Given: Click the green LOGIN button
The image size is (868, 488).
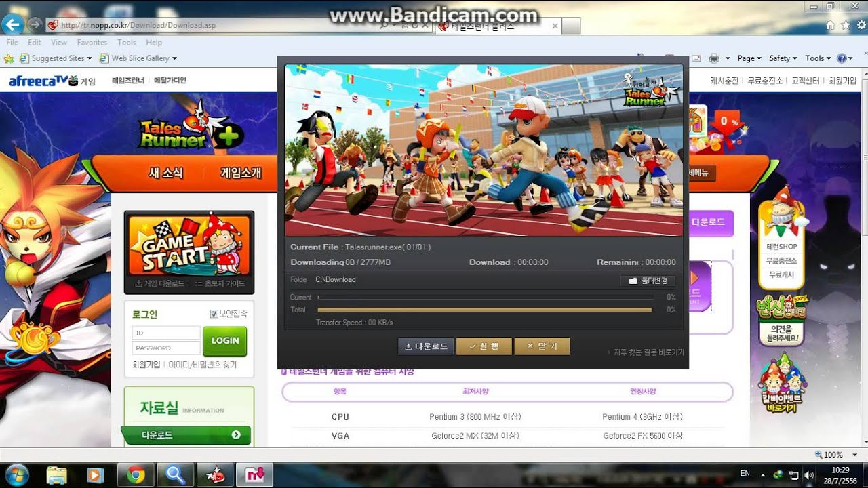Looking at the screenshot, I should (224, 341).
